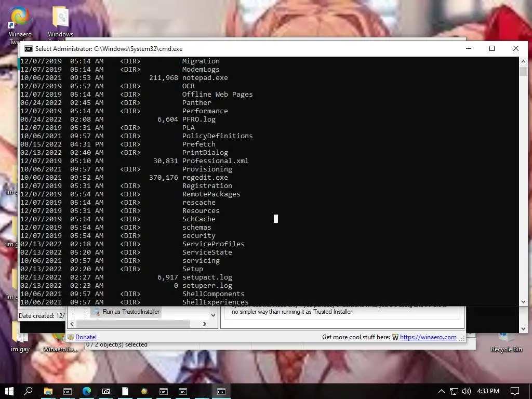The width and height of the screenshot is (532, 399).
Task: Open the Recycle Bin
Action: [506, 343]
